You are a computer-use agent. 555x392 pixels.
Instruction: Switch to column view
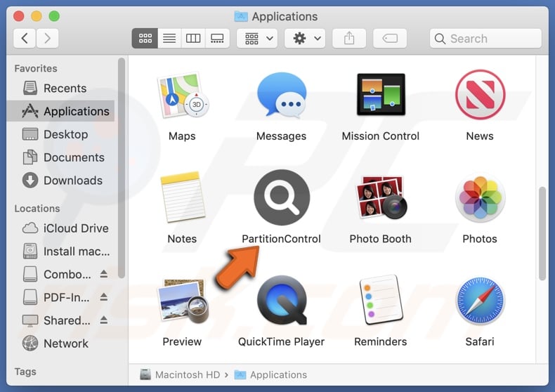tap(193, 38)
